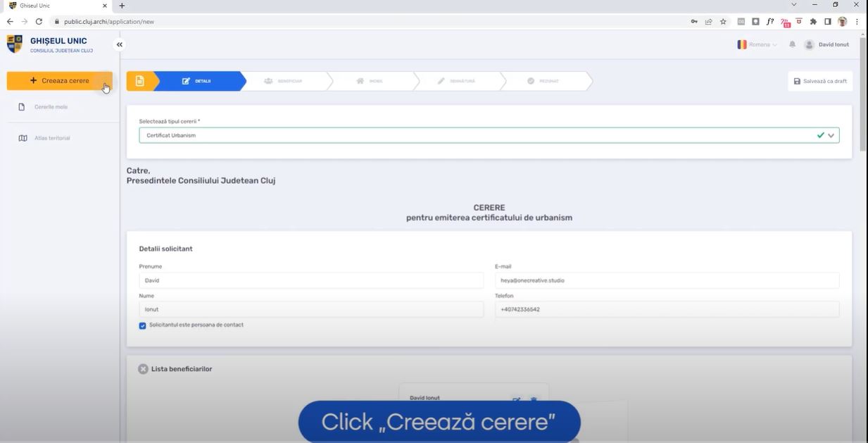Click the orange document step icon

pyautogui.click(x=139, y=81)
